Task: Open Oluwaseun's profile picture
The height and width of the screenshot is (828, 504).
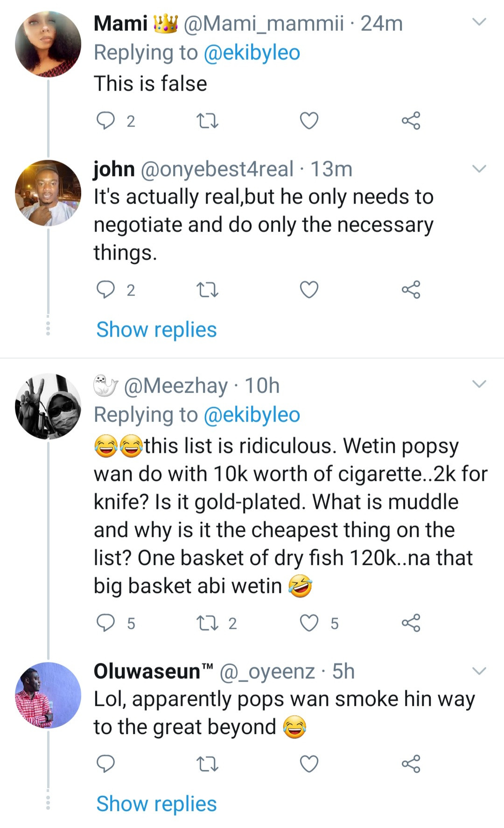Action: [x=48, y=695]
